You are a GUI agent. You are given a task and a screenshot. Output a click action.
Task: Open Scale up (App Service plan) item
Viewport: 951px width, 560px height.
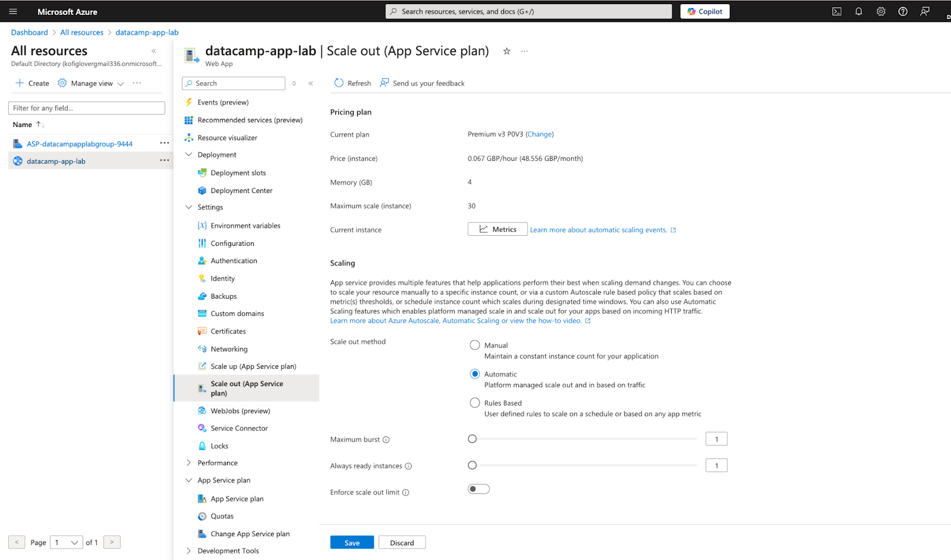[x=253, y=366]
